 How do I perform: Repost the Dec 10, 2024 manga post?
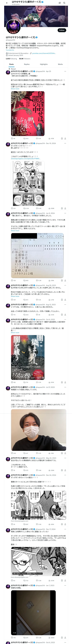pos(26,208)
